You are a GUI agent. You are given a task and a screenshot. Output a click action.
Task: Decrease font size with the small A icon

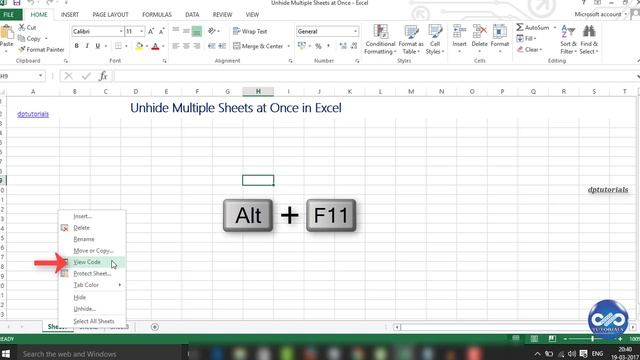(162, 31)
